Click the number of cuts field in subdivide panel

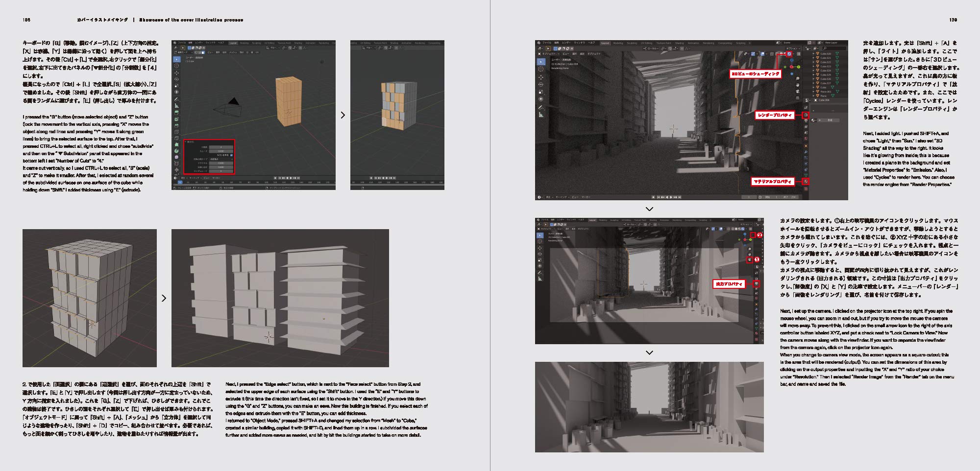[x=220, y=147]
